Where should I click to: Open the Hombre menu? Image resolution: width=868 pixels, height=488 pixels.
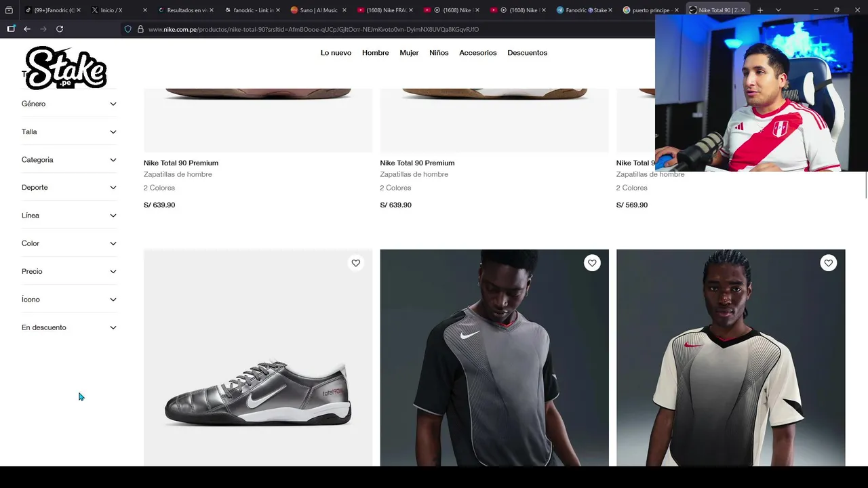click(x=375, y=53)
